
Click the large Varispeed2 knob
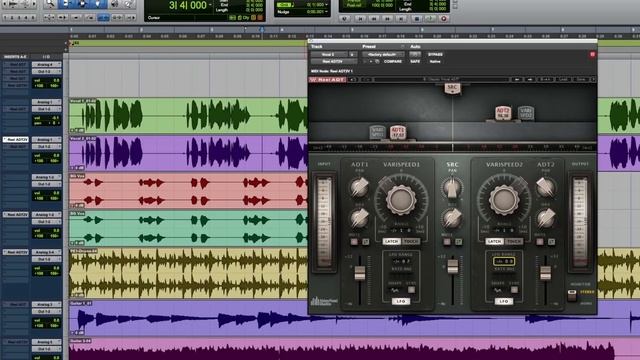coord(504,200)
